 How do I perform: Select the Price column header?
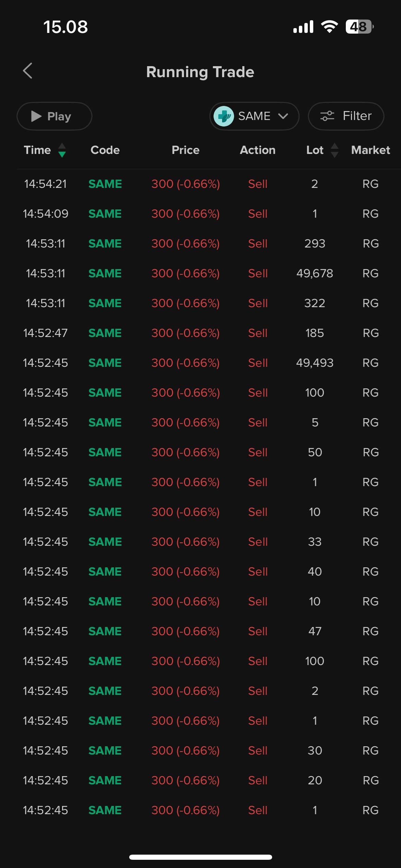[185, 150]
